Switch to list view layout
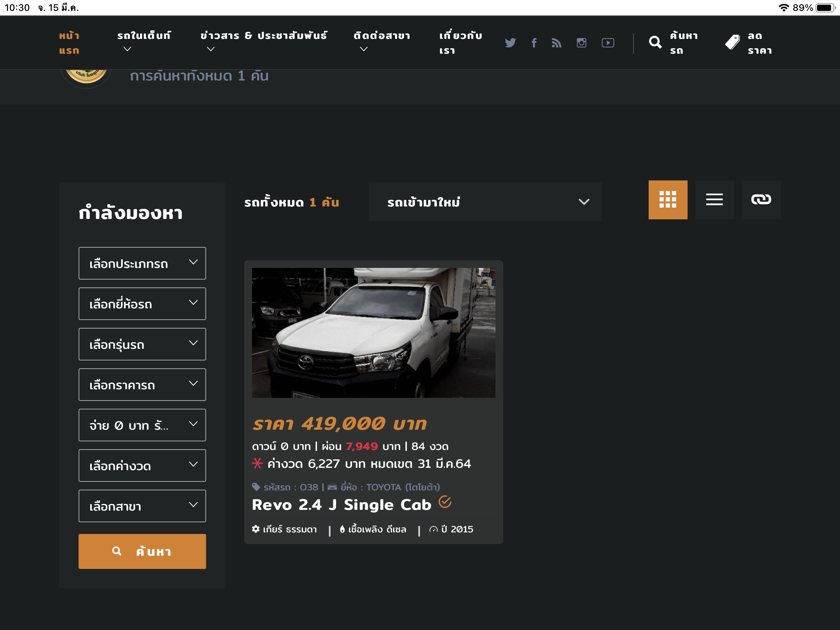 [714, 199]
